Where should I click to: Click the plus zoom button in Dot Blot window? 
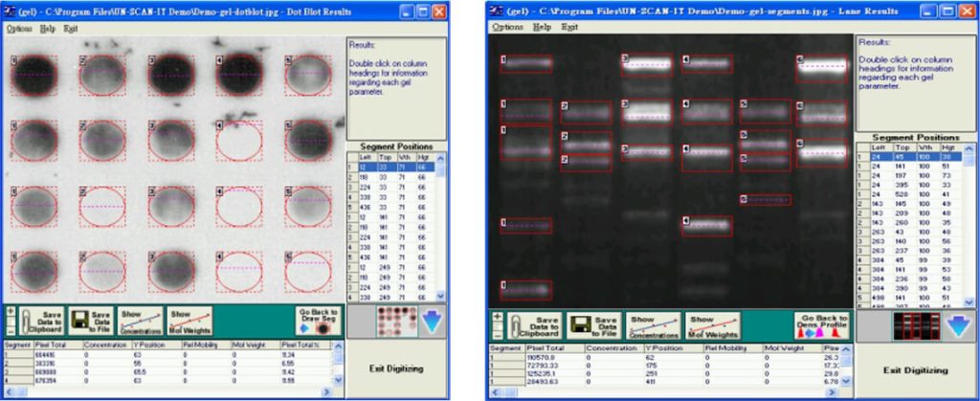[11, 311]
